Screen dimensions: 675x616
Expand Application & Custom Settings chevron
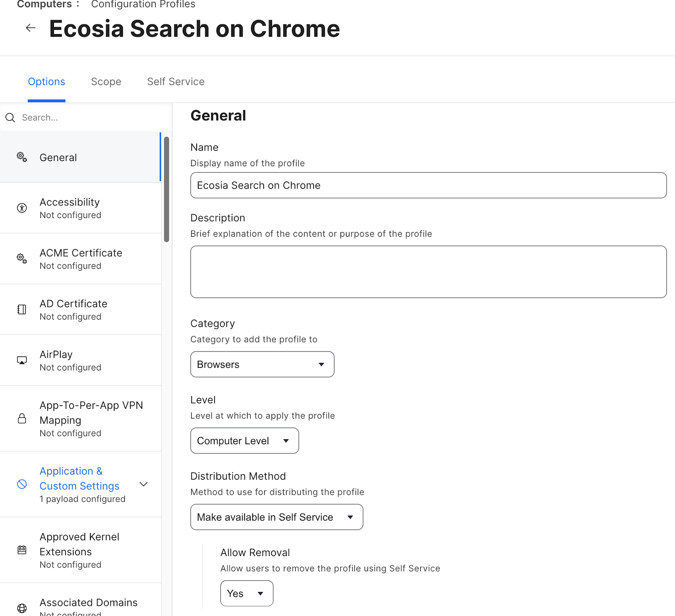click(144, 484)
